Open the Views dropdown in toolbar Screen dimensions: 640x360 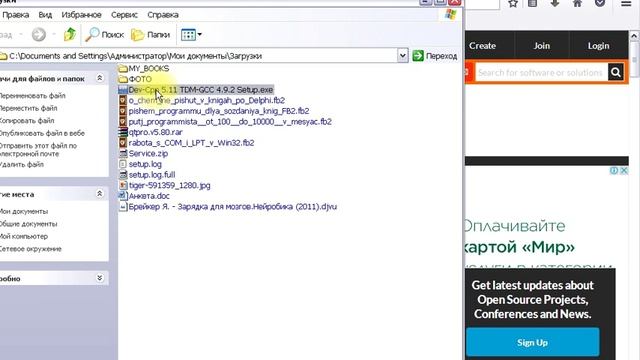tap(191, 35)
